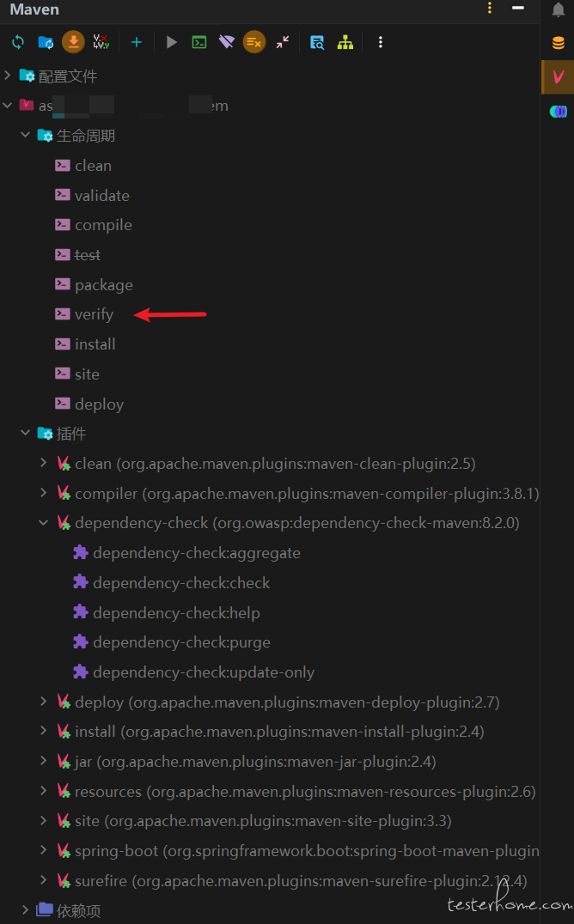574x924 pixels.
Task: Open Execute Maven Goal terminal icon
Action: click(x=199, y=42)
